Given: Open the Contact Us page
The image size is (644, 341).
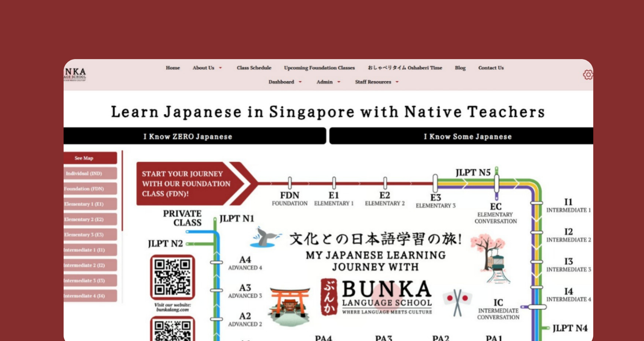Looking at the screenshot, I should [x=491, y=68].
